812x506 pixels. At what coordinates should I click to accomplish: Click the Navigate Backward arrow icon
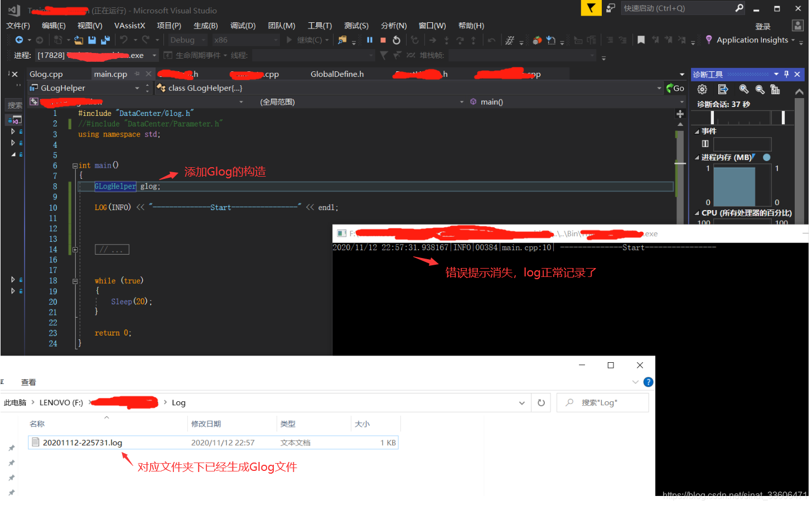19,40
